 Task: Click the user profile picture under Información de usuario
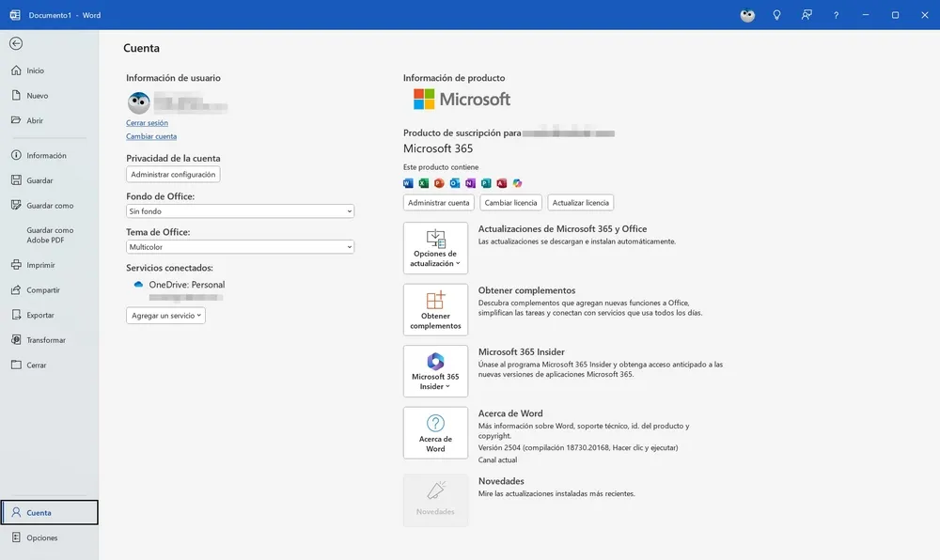tap(138, 102)
